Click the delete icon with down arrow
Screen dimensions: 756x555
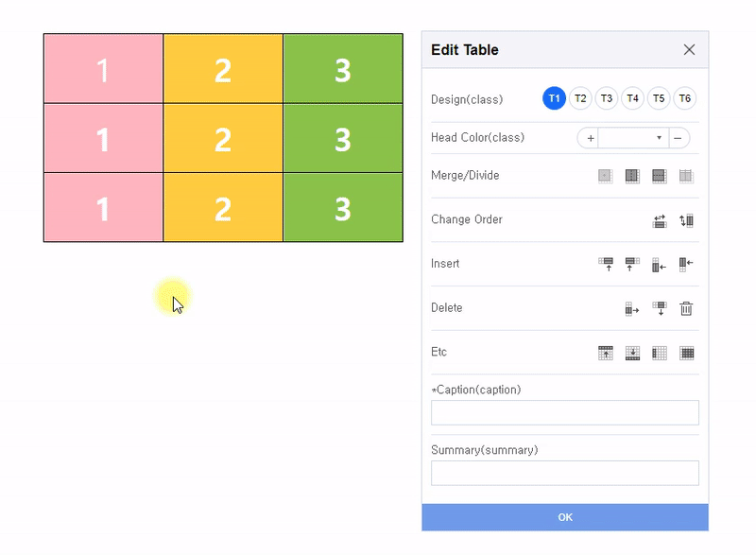pos(660,308)
